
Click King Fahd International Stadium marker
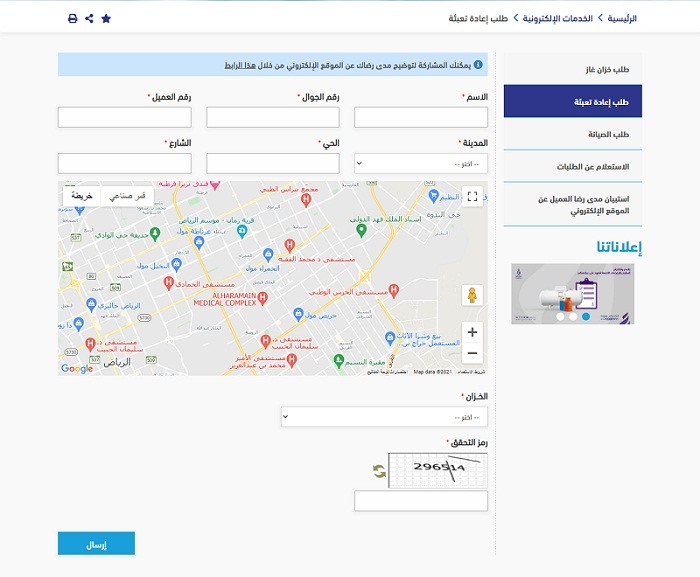click(361, 230)
